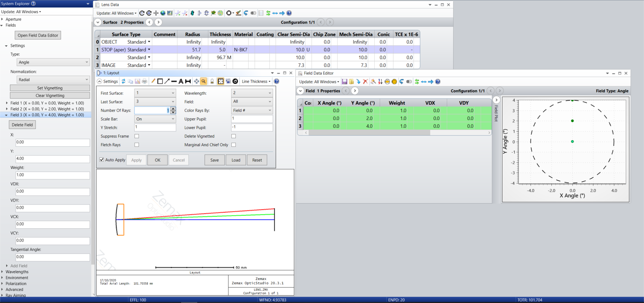
Task: Click the globe icon in Lens Data toolbar
Action: click(x=163, y=13)
